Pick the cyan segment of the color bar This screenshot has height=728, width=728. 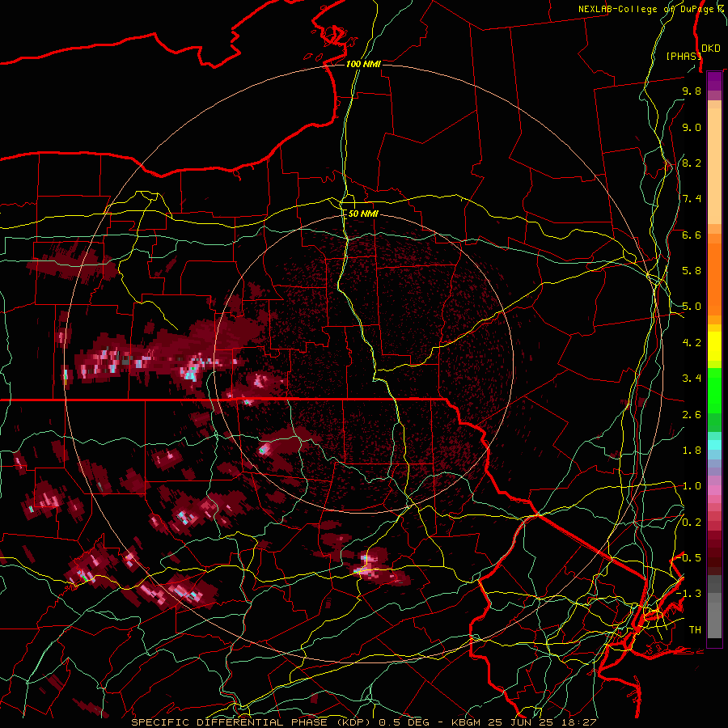[x=714, y=445]
